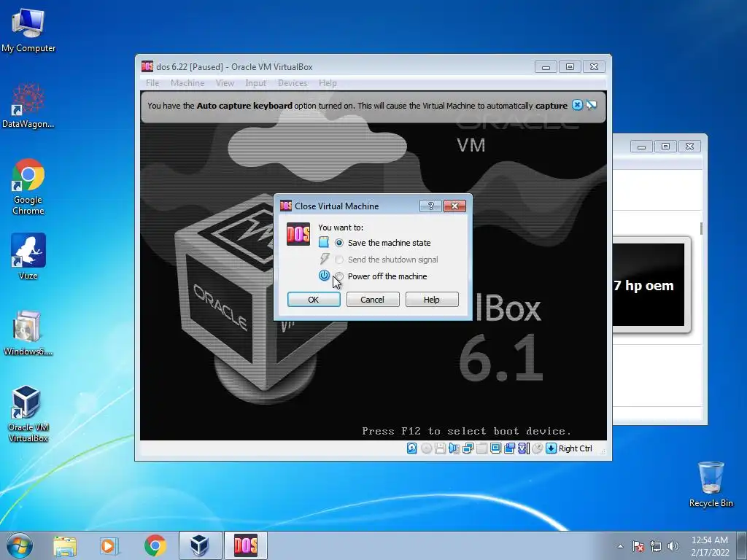Click the lightning shutdown signal icon
Image resolution: width=747 pixels, height=560 pixels.
pyautogui.click(x=324, y=259)
